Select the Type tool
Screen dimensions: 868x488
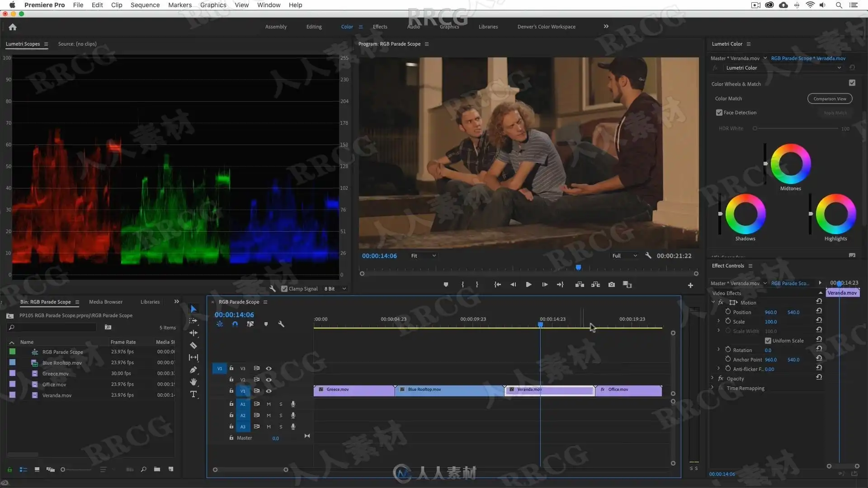(x=193, y=394)
